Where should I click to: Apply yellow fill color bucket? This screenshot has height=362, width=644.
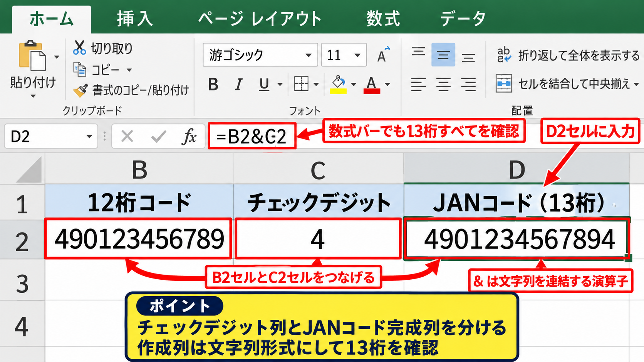click(x=338, y=84)
